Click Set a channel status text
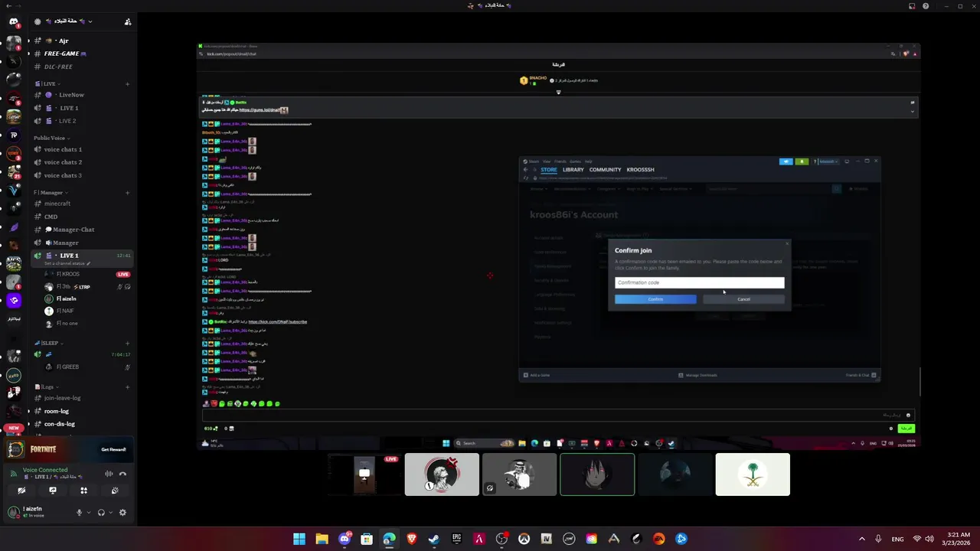The image size is (980, 551). [x=65, y=263]
